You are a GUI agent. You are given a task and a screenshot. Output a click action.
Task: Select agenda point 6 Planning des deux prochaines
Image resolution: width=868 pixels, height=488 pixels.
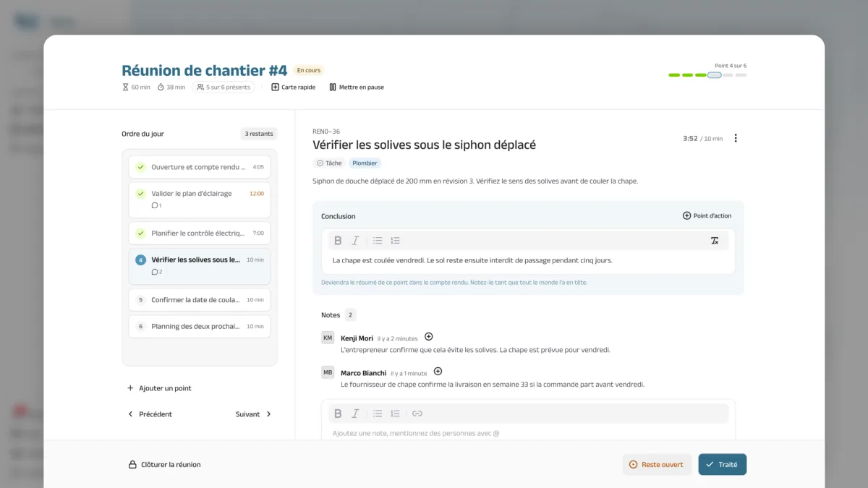[200, 326]
